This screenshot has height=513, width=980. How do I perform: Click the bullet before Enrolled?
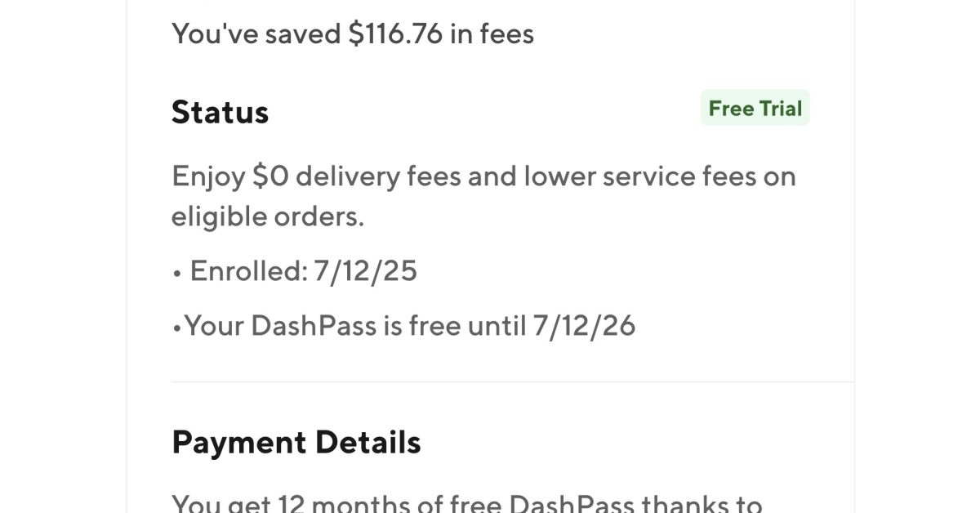click(176, 273)
